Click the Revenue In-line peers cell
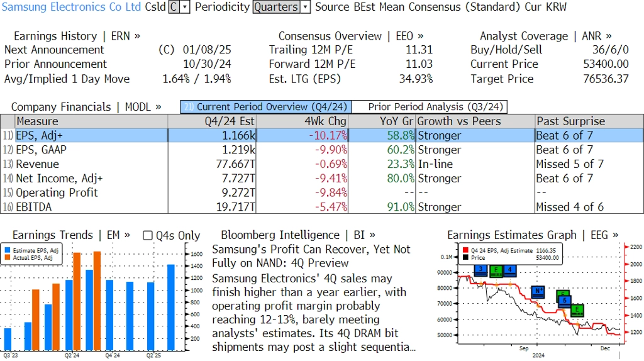This screenshot has width=644, height=361. coord(435,164)
